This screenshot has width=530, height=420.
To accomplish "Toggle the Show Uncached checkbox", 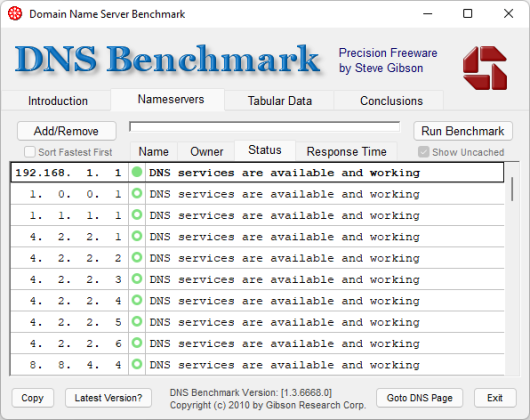I will pyautogui.click(x=423, y=152).
